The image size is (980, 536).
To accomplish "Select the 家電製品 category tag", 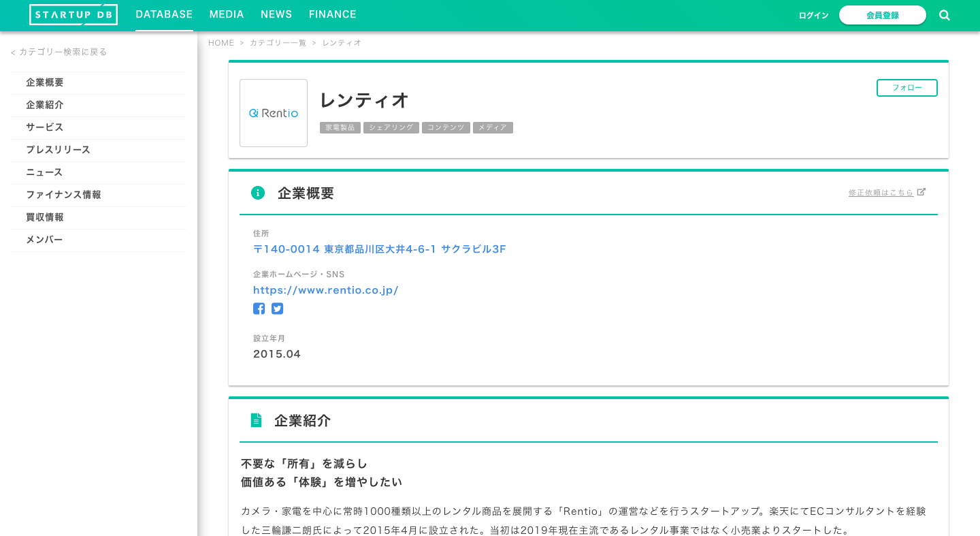I will click(340, 127).
